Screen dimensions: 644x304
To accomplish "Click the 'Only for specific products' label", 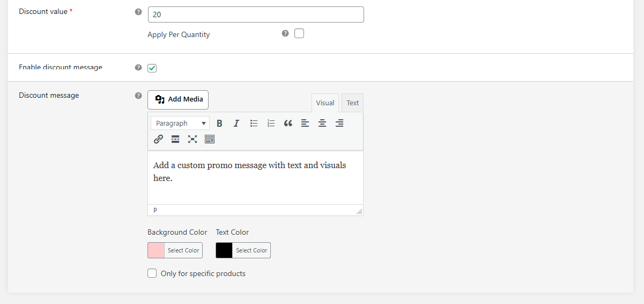I will (203, 273).
